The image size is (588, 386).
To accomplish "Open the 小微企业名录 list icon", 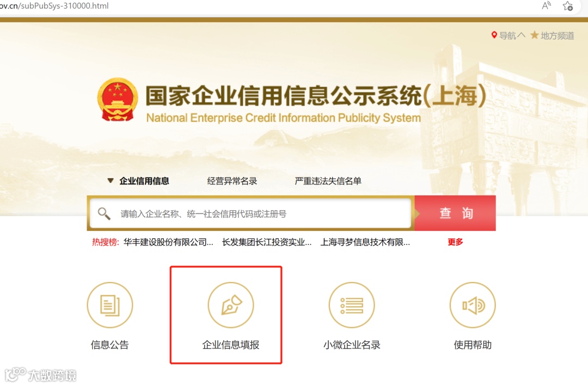I will [x=352, y=305].
